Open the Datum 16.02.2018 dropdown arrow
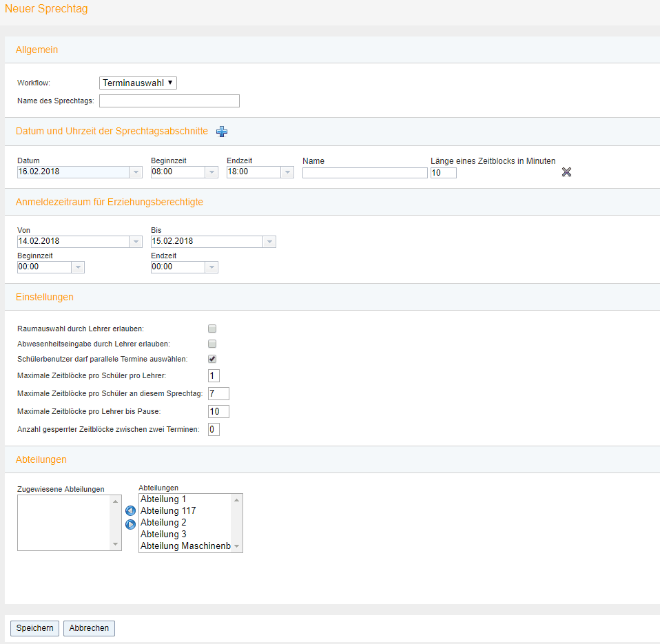The image size is (660, 644). click(x=136, y=172)
